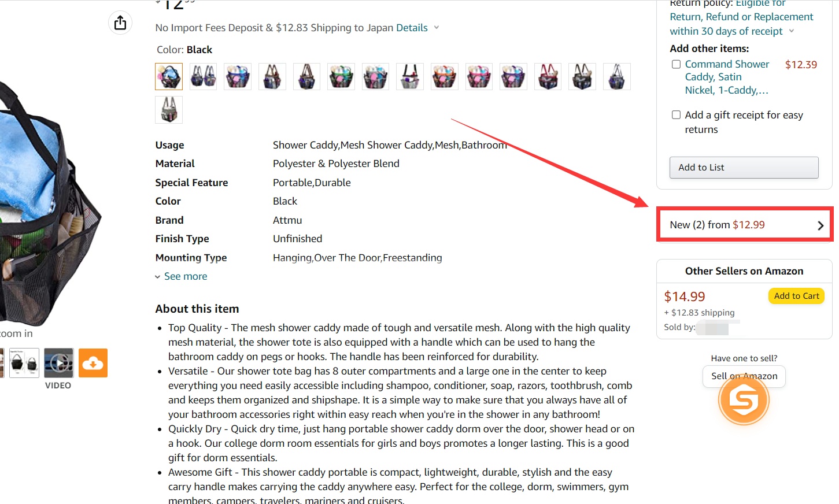The height and width of the screenshot is (504, 839).
Task: Open New (2) offers chevron arrow
Action: (820, 225)
